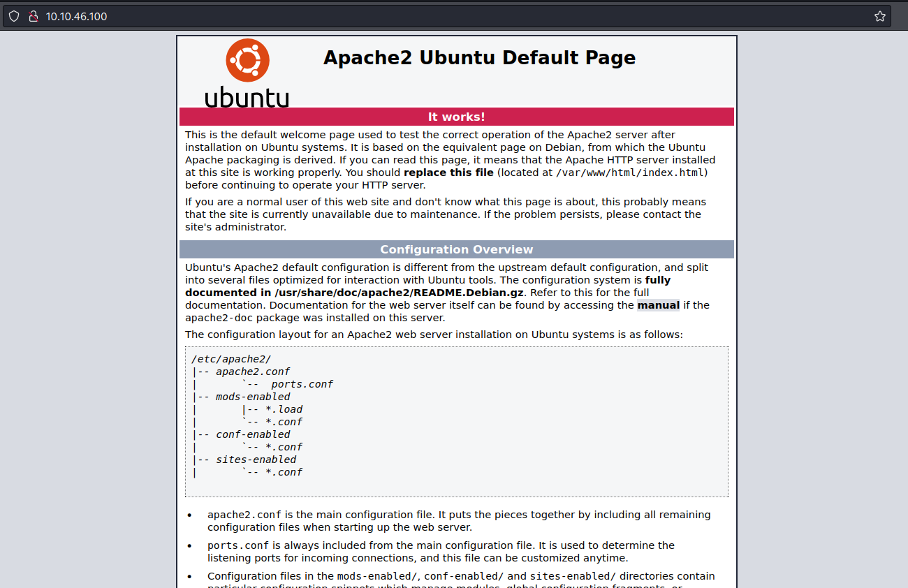Click the black ubuntu wordmark text

coord(247,97)
